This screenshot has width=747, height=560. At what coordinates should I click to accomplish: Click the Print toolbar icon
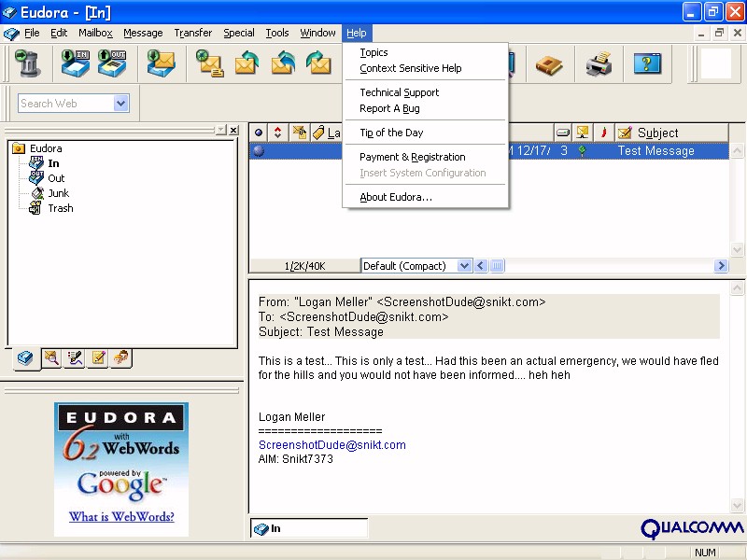coord(599,63)
